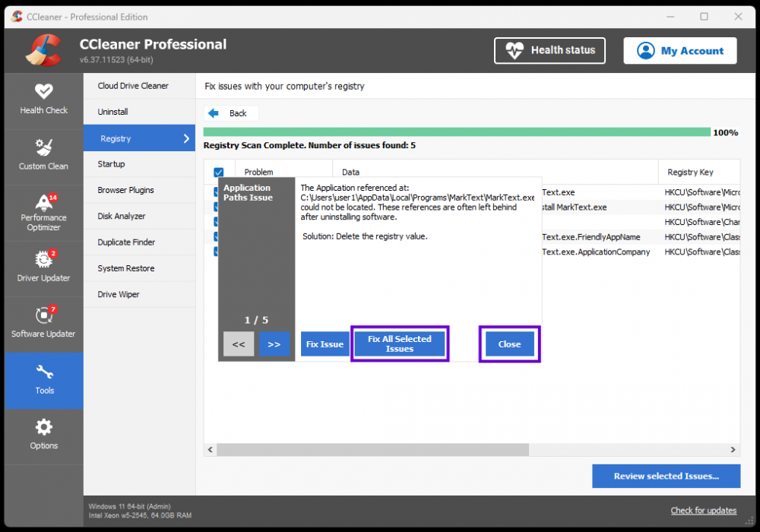Click the 'Registry Scan Complete' status text
This screenshot has height=532, width=760.
(309, 145)
